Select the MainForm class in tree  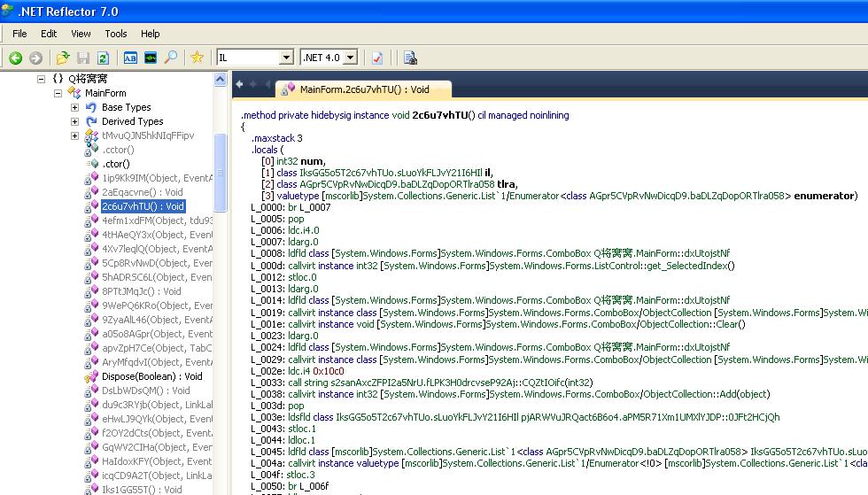105,93
